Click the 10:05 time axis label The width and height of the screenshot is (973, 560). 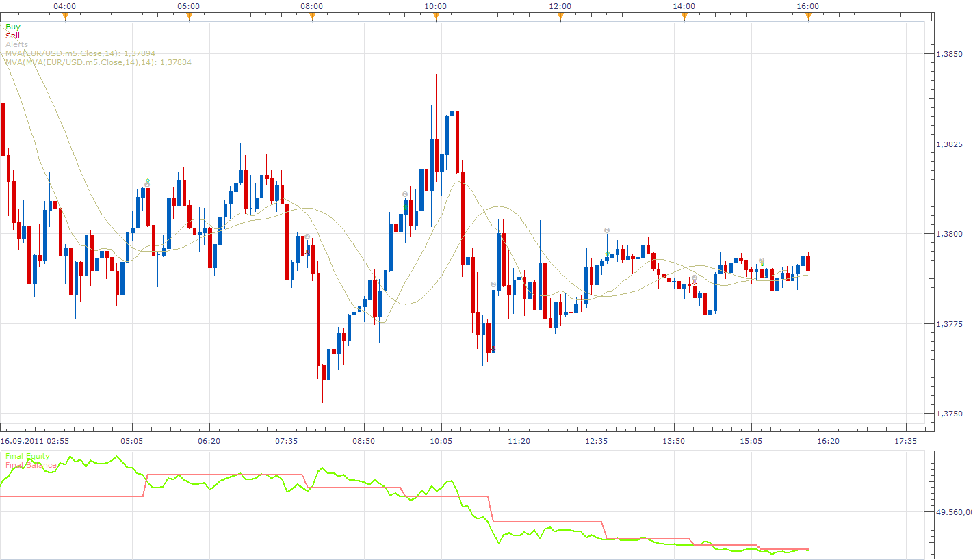pos(441,441)
